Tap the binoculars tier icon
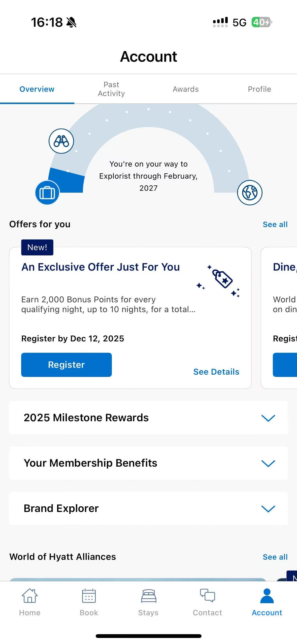Image resolution: width=297 pixels, height=644 pixels. coord(61,141)
